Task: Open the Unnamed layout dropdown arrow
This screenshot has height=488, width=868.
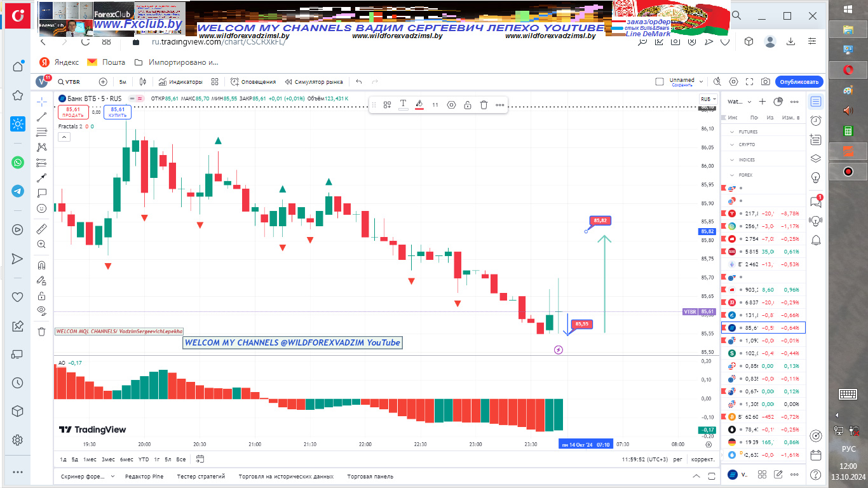Action: (x=701, y=82)
